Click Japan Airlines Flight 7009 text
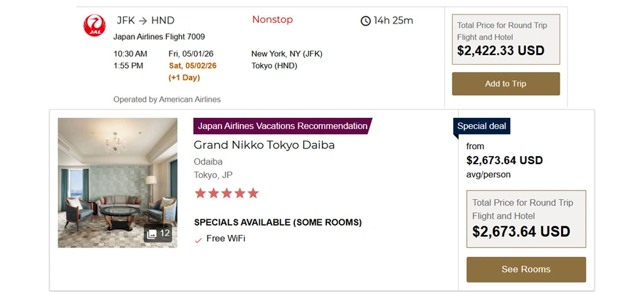This screenshot has height=292, width=644. (x=159, y=37)
